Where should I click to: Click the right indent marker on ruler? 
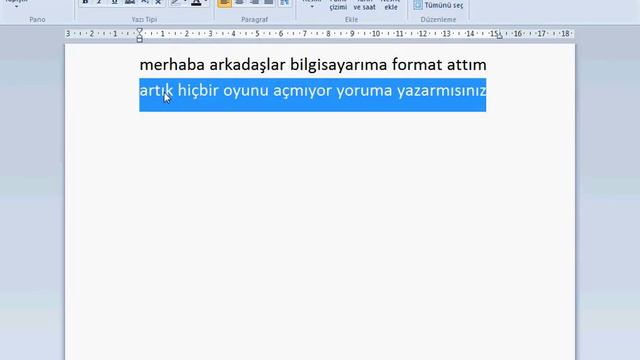[499, 36]
